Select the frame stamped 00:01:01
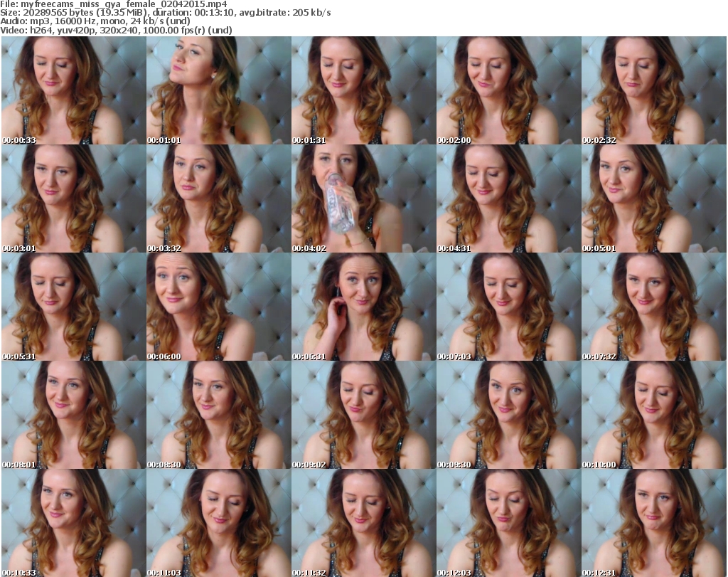Viewport: 728px width, 577px height. [x=219, y=90]
